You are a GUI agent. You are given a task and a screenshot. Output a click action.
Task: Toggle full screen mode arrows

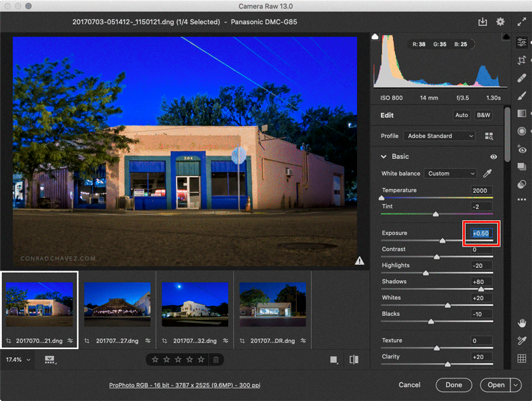521,22
